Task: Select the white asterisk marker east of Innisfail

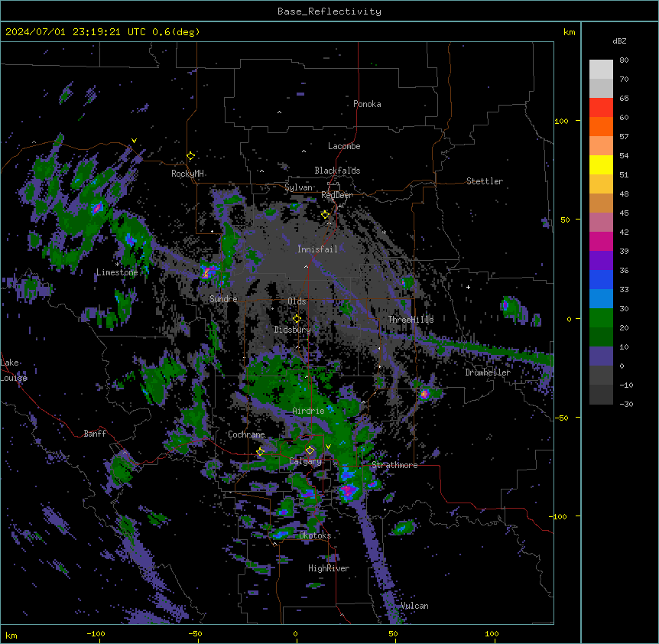Action: [x=384, y=232]
